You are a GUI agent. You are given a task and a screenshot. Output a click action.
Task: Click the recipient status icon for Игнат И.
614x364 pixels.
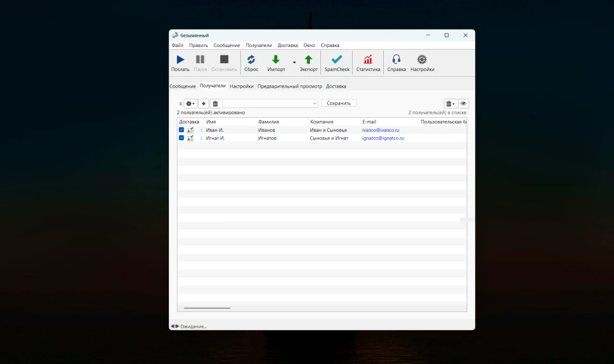(x=190, y=138)
